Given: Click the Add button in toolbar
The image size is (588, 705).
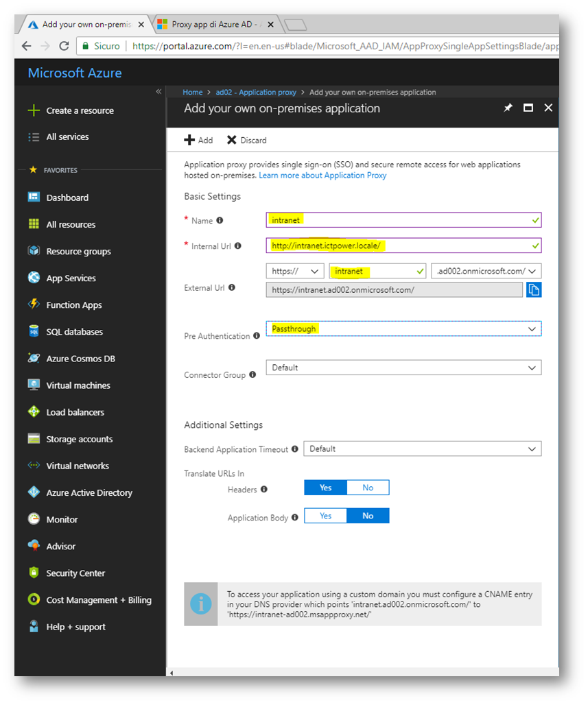Looking at the screenshot, I should coord(198,141).
